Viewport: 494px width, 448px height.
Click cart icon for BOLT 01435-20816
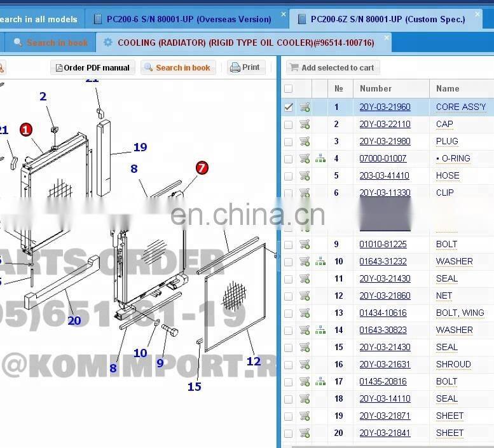(305, 381)
